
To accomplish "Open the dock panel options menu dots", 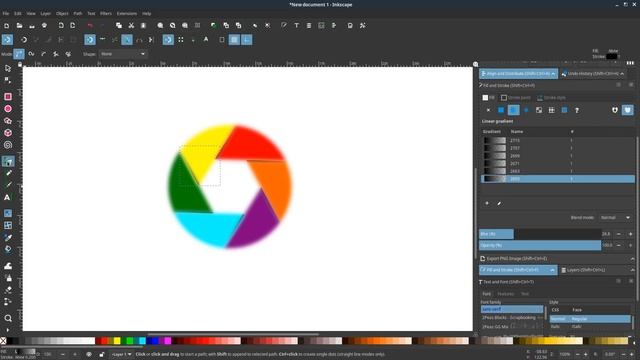I will (630, 63).
